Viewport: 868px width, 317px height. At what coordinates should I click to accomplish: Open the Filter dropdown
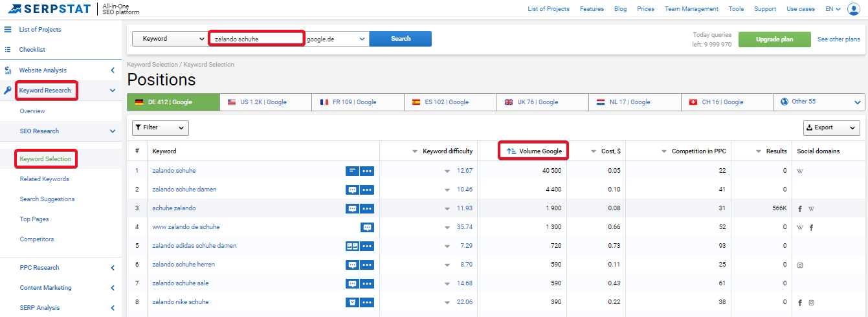point(161,127)
